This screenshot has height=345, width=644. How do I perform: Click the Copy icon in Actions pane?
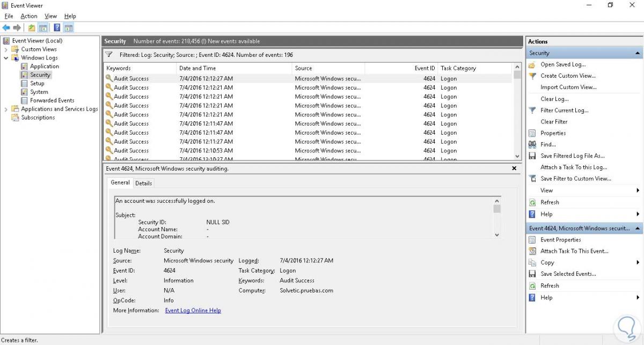point(532,262)
